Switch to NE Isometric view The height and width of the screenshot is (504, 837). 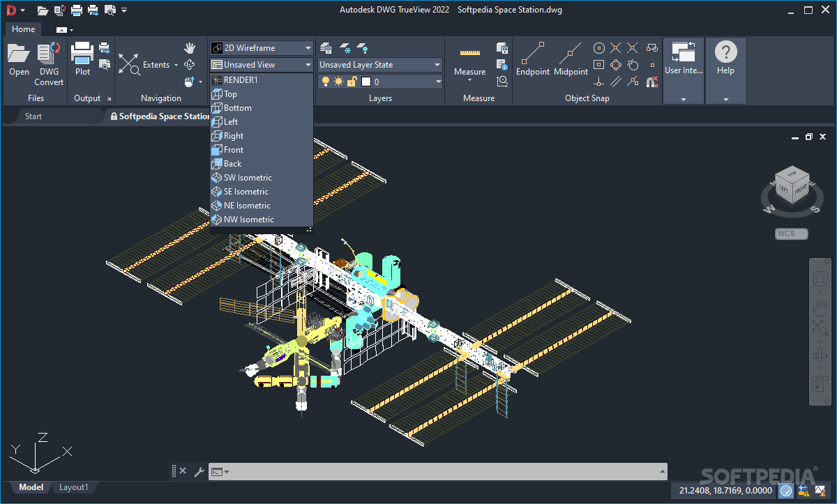pos(261,206)
